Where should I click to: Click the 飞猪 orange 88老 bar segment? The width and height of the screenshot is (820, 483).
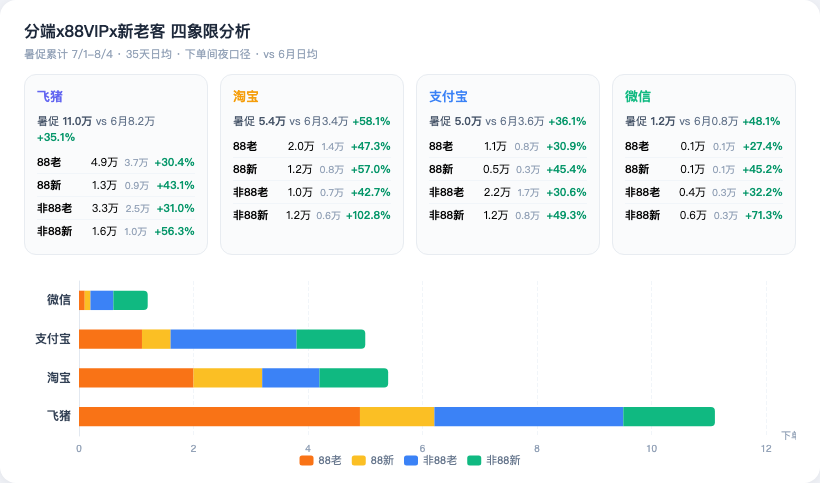pos(220,417)
